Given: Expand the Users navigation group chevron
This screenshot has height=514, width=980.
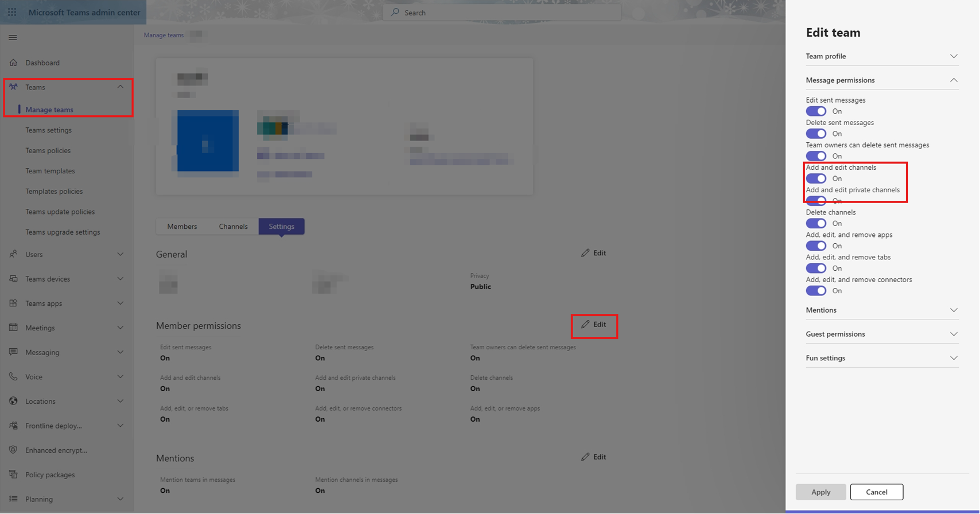Looking at the screenshot, I should click(x=120, y=254).
